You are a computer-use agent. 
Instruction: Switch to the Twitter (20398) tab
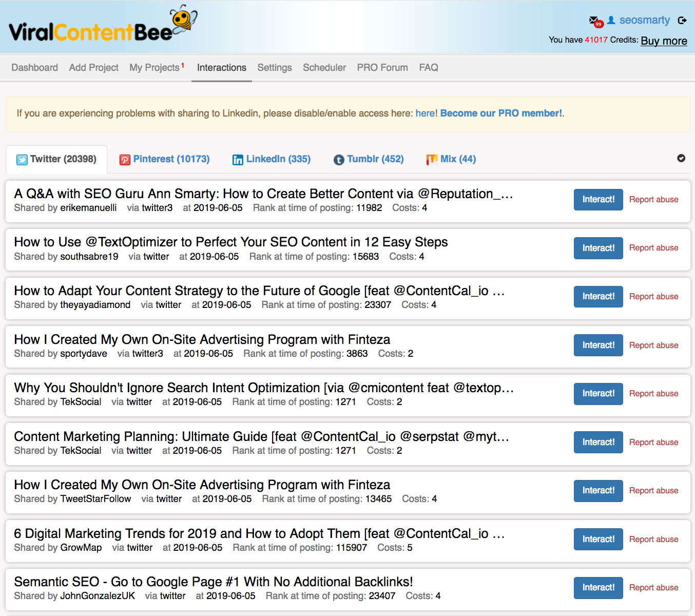(x=56, y=159)
